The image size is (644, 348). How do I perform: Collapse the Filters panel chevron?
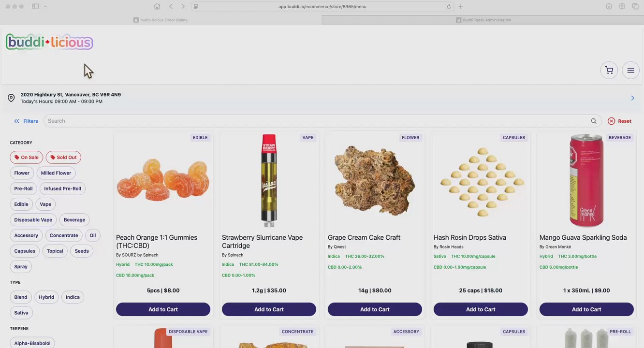pos(16,121)
